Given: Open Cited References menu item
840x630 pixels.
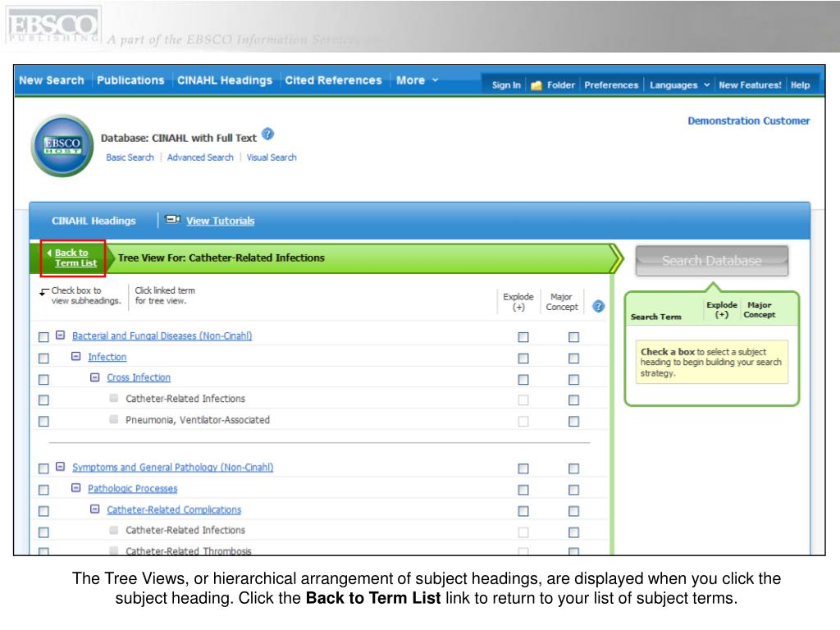Looking at the screenshot, I should (333, 80).
